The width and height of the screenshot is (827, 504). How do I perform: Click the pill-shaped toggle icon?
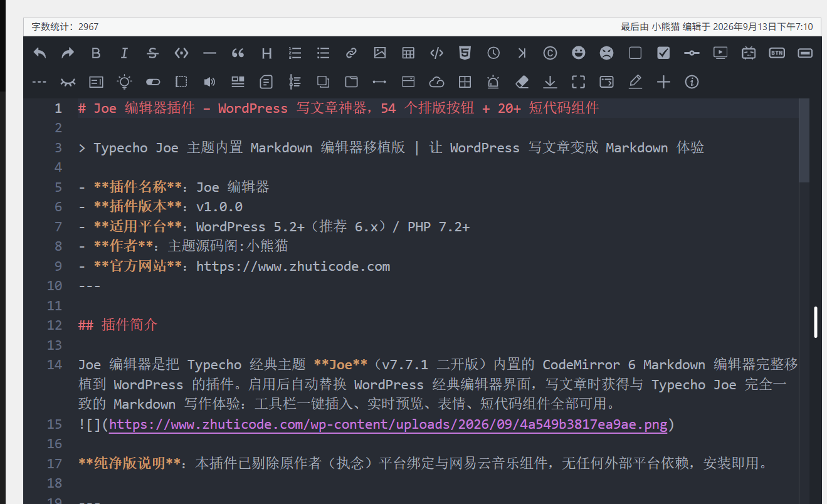152,82
